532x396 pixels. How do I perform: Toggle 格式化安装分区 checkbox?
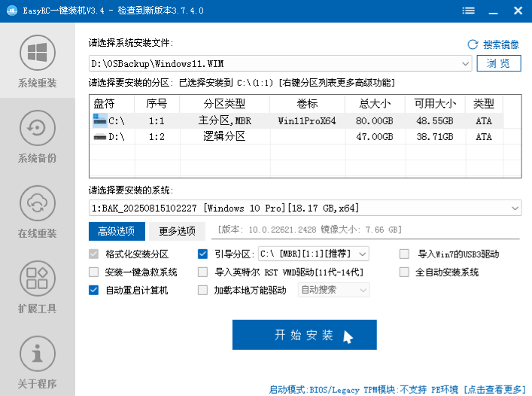93,254
